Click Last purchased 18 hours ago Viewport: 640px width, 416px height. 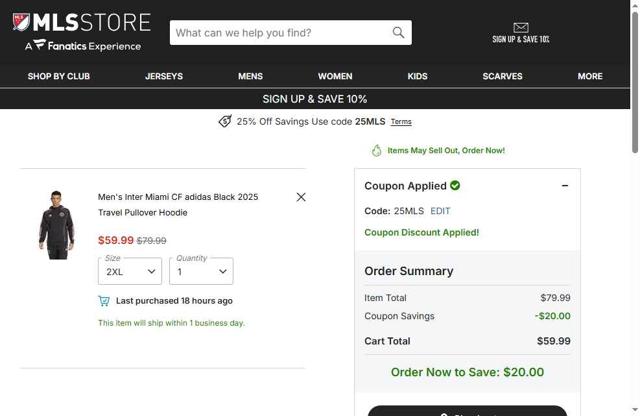174,301
